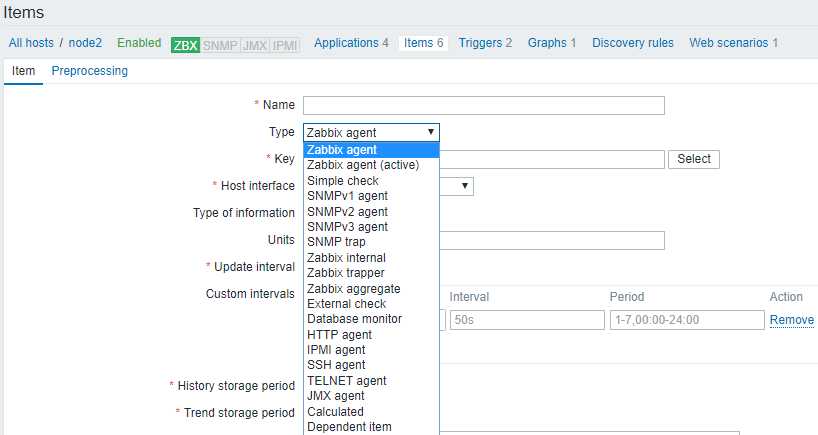818x435 pixels.
Task: Choose SNMPv1 agent type
Action: click(371, 196)
